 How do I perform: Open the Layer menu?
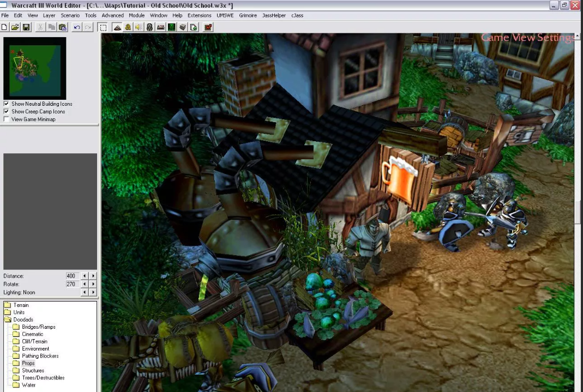coord(49,15)
